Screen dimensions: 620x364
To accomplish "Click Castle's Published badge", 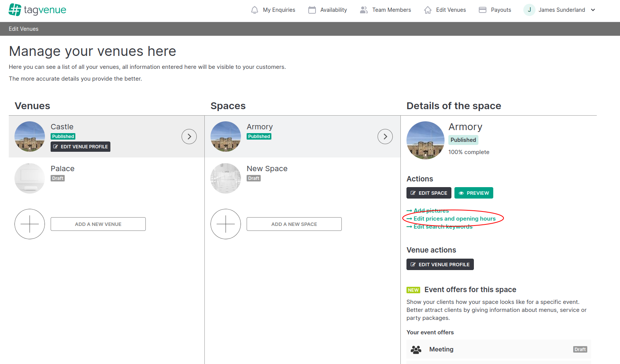I will point(63,137).
